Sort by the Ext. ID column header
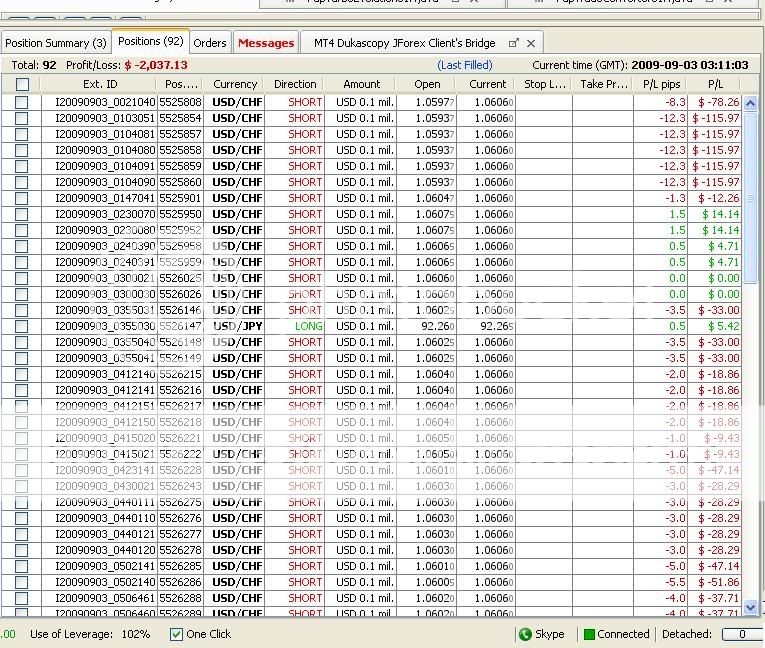Image resolution: width=765 pixels, height=648 pixels. (x=100, y=84)
